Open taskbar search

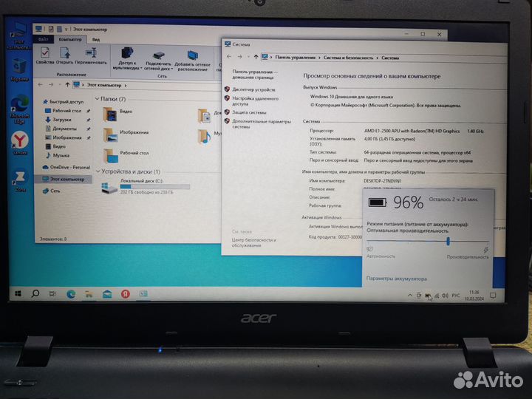[x=35, y=293]
